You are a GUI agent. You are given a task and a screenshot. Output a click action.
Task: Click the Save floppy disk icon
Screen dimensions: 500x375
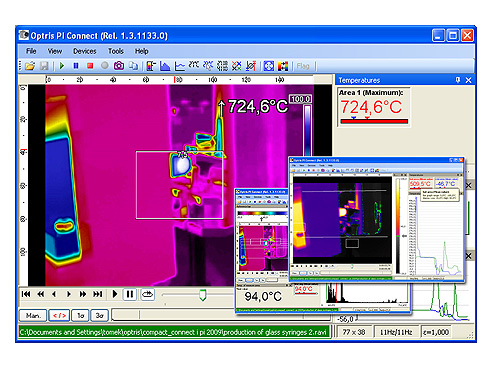[x=44, y=66]
